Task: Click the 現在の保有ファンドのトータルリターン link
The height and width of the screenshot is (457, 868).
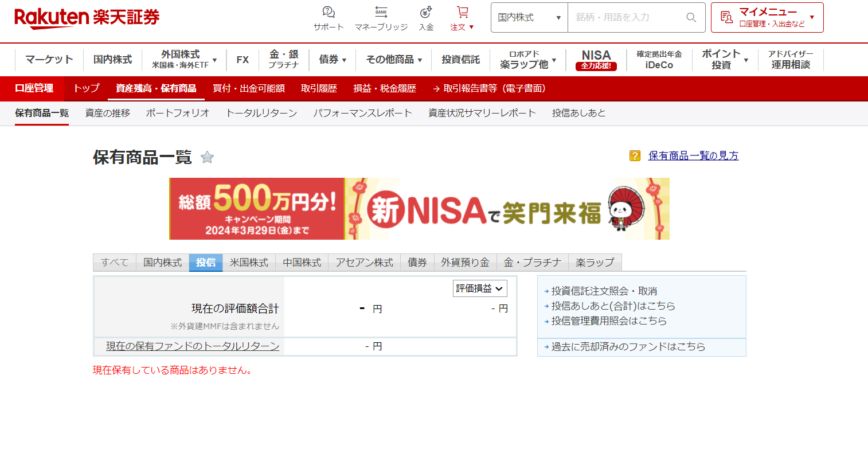Action: [193, 346]
